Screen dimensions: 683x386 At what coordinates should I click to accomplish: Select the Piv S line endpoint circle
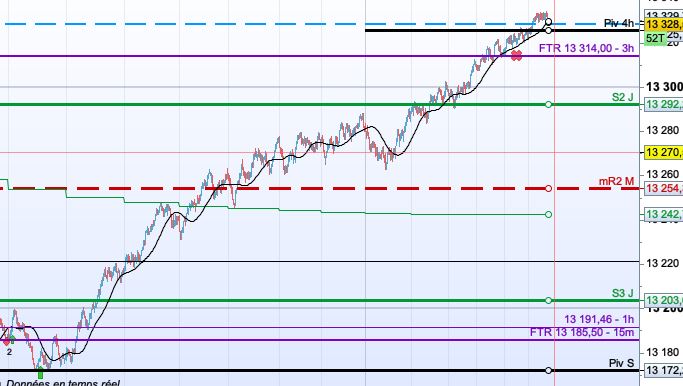[x=548, y=370]
